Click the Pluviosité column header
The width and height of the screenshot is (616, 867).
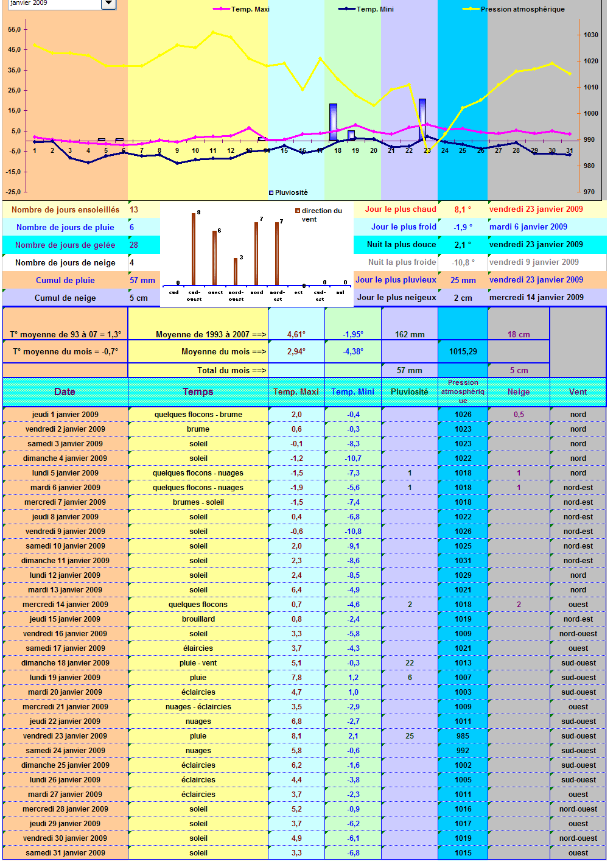point(410,391)
